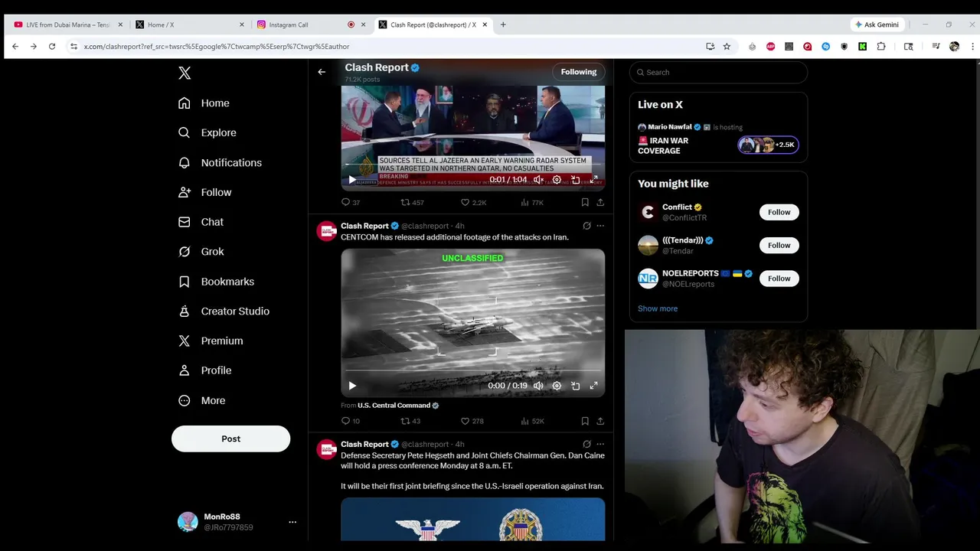Viewport: 980px width, 551px height.
Task: Open Chat in sidebar
Action: [201, 222]
